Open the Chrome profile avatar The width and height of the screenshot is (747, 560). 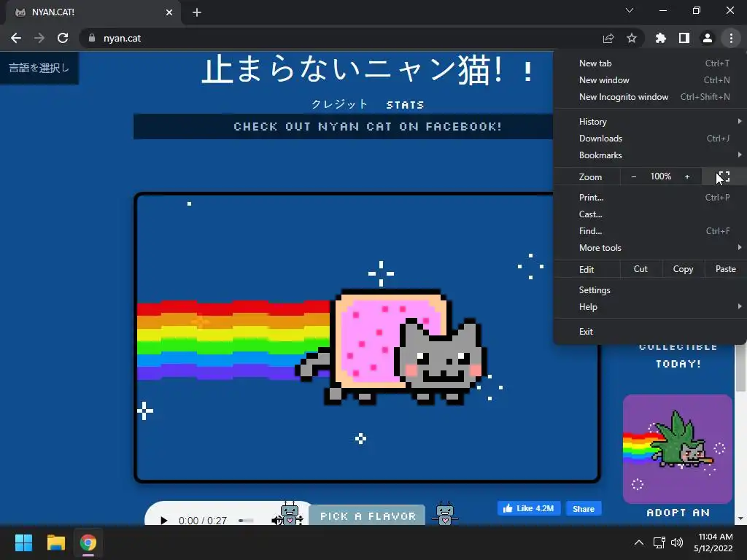point(708,38)
